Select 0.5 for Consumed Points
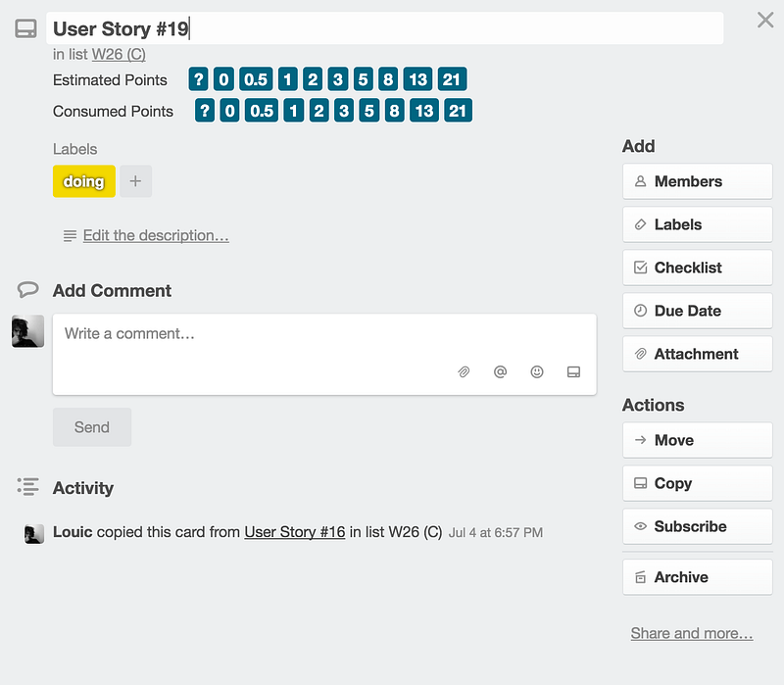 pos(262,111)
